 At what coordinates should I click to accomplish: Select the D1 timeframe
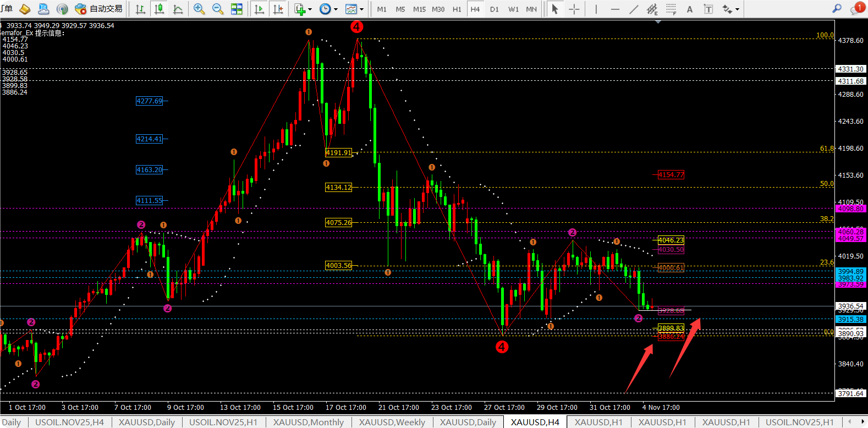pos(495,9)
